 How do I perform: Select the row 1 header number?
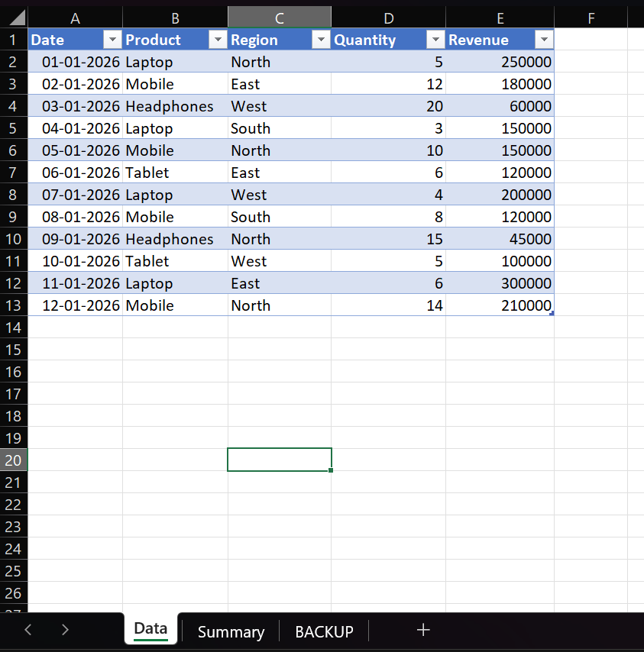click(13, 40)
